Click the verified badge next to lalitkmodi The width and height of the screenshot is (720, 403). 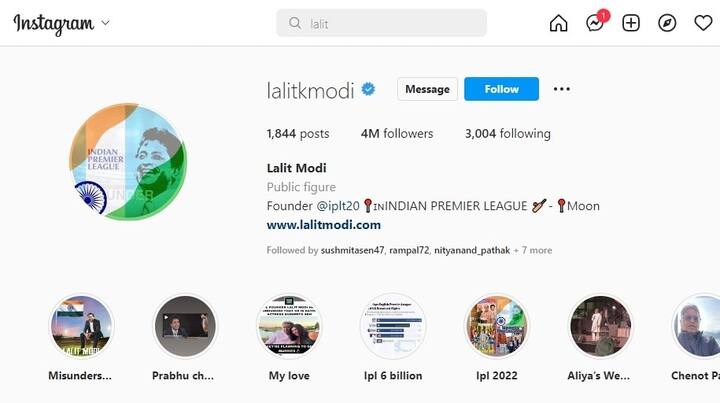click(x=368, y=89)
